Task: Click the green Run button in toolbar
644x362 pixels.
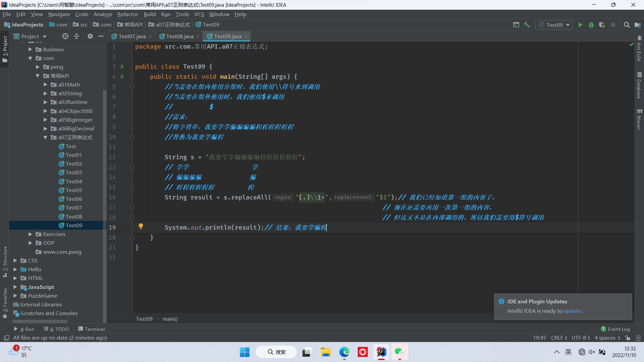Action: click(x=580, y=25)
